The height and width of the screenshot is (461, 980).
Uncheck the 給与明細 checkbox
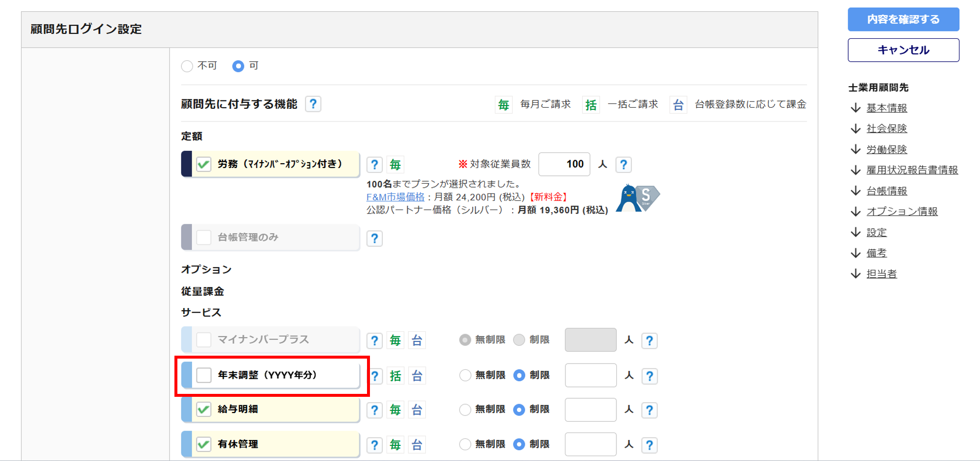(204, 409)
